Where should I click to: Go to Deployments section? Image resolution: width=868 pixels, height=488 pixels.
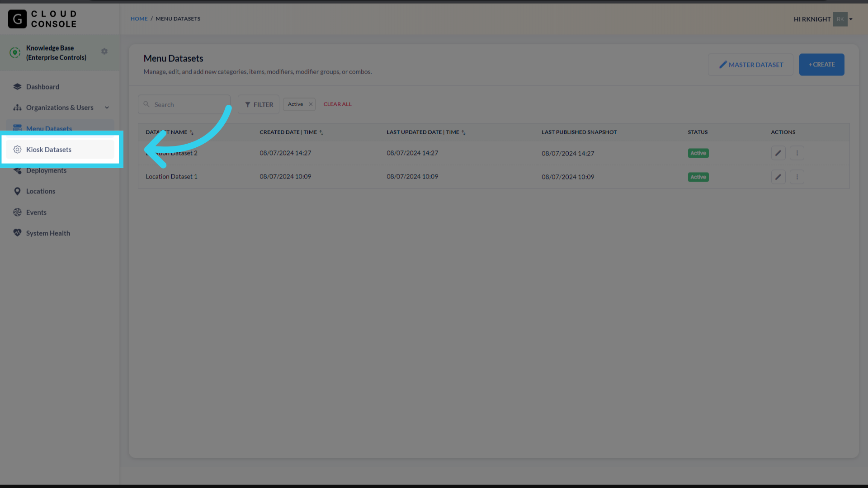point(46,171)
